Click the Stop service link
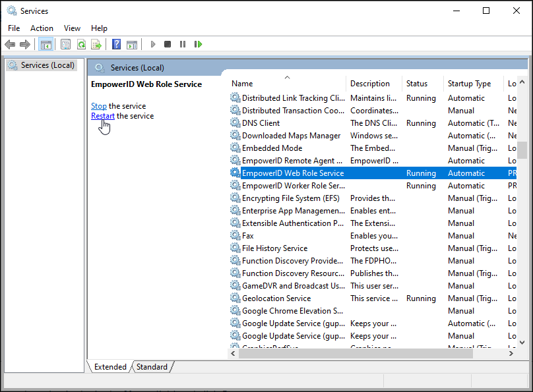Screen dimensions: 533x392 98,105
